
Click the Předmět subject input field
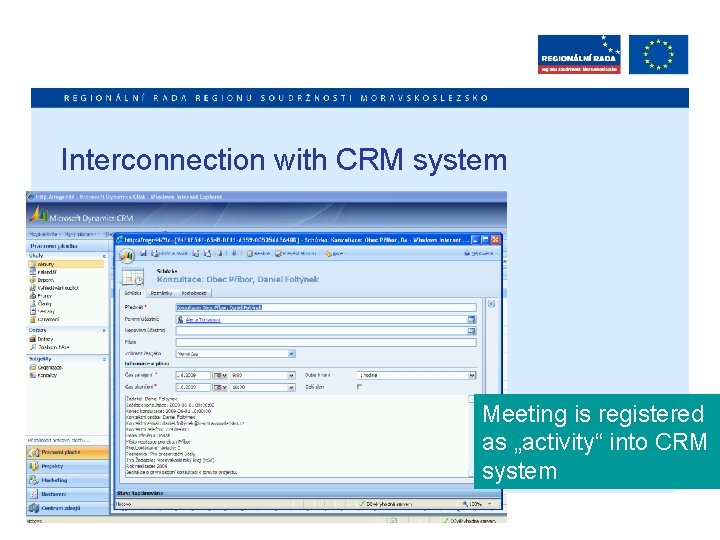pyautogui.click(x=326, y=307)
